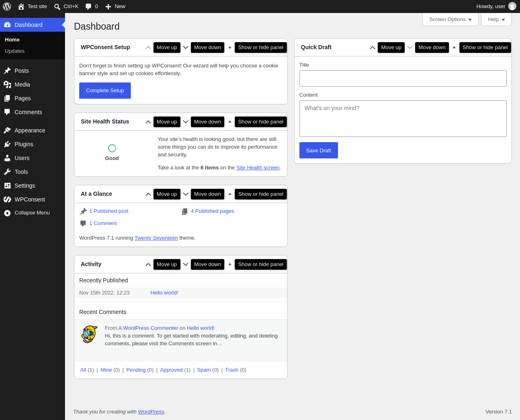The height and width of the screenshot is (420, 520).
Task: Click the user avatar next to Howdy, user
Action: click(512, 6)
